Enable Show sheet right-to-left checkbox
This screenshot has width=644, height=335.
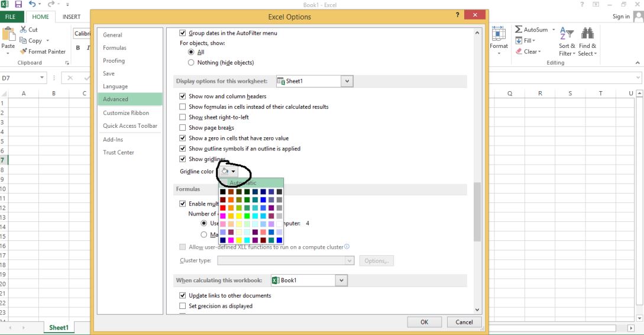(x=183, y=117)
